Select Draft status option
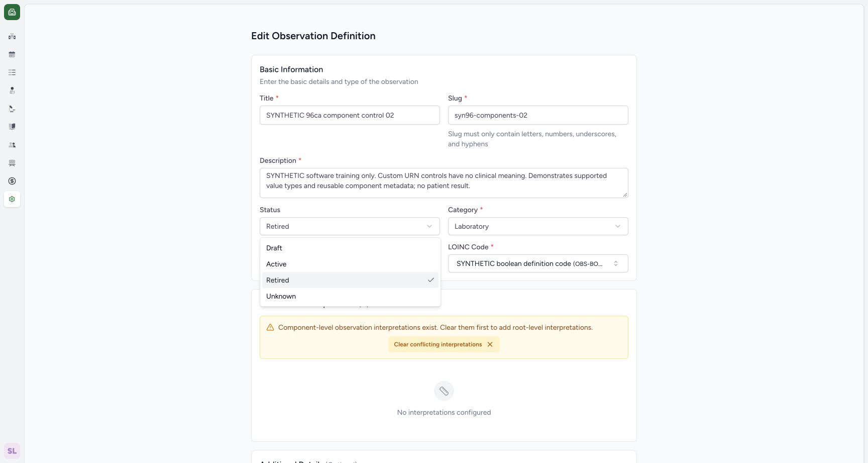The width and height of the screenshot is (868, 463). click(350, 248)
